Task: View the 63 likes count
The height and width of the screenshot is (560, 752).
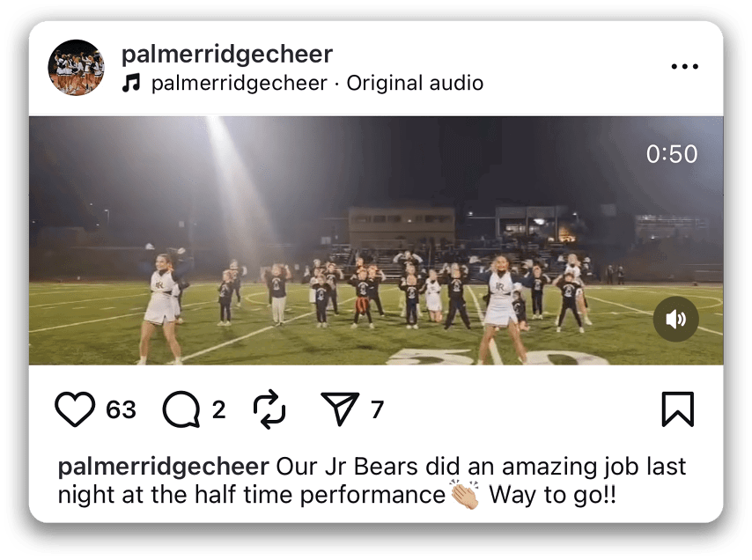Action: [122, 410]
